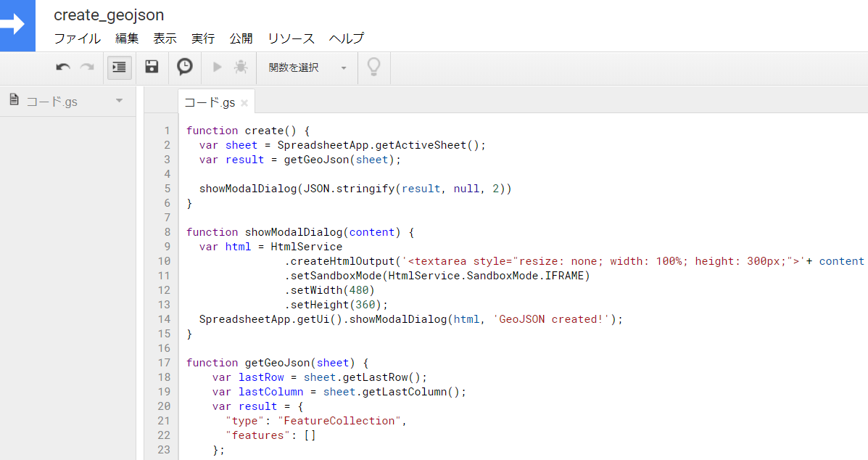The image size is (868, 460).
Task: Toggle the indent formatting button
Action: (x=119, y=67)
